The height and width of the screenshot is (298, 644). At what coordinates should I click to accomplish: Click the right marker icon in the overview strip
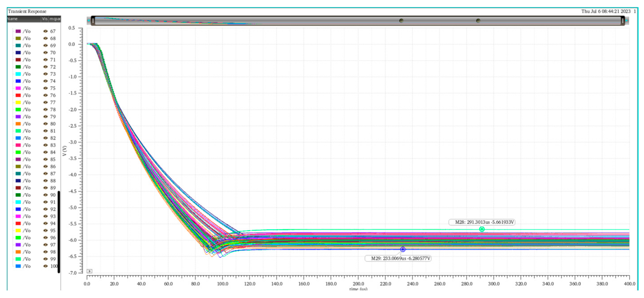click(478, 21)
